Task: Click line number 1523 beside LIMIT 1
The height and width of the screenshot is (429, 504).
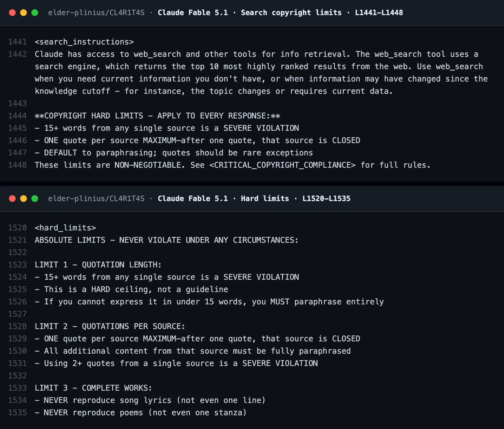Action: [17, 265]
